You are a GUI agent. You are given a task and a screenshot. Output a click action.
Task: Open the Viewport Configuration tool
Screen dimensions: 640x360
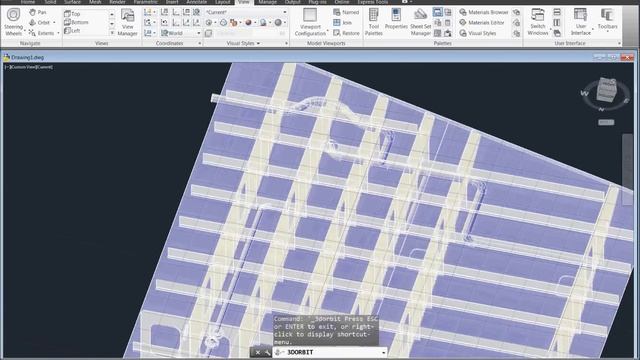pyautogui.click(x=310, y=22)
